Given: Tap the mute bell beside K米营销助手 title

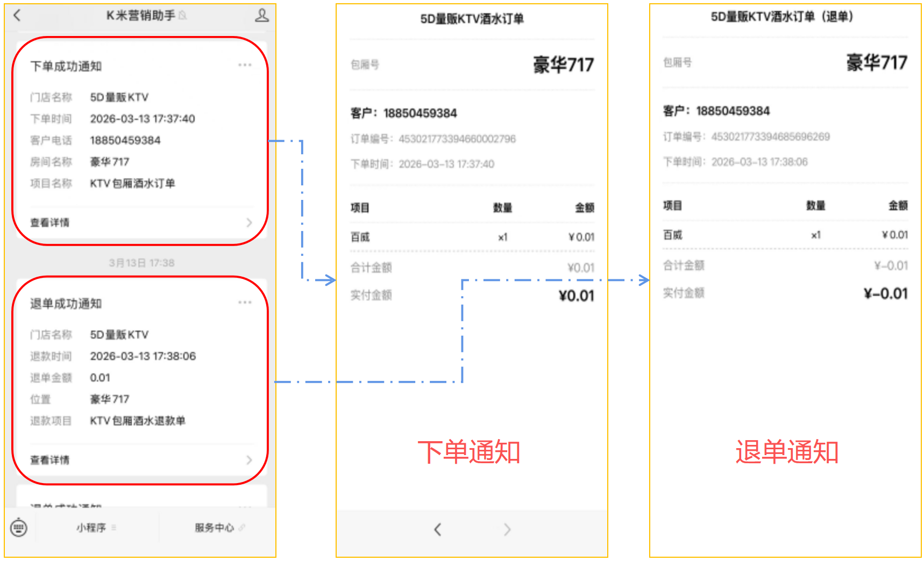Looking at the screenshot, I should (183, 16).
